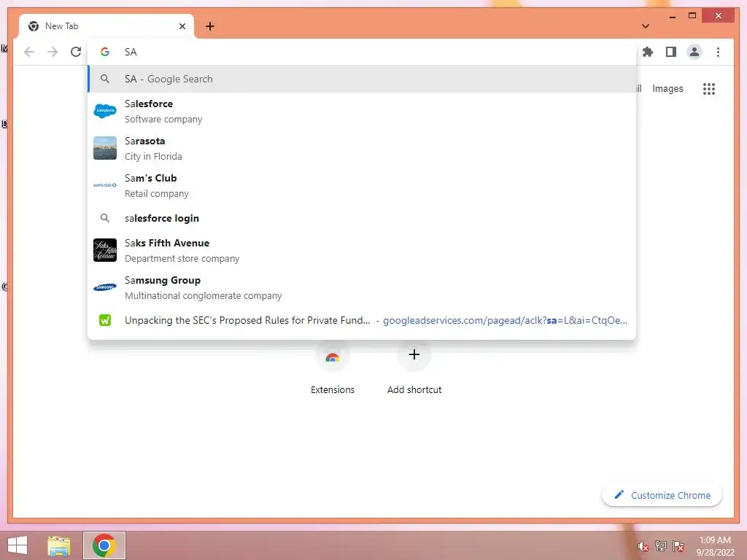The image size is (747, 560).
Task: Click magnifier icon beside salesforce login
Action: pos(105,218)
